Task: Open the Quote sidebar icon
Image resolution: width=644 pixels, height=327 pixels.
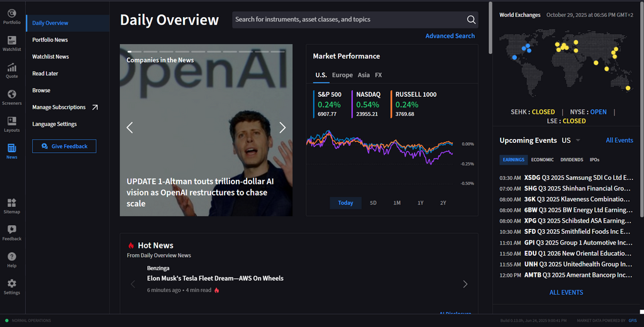Action: [12, 70]
